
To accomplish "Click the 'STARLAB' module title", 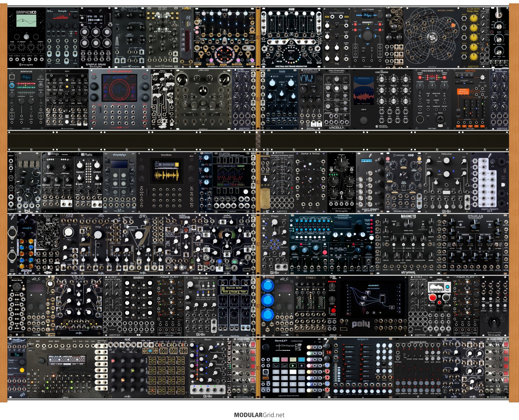I will pyautogui.click(x=475, y=216).
